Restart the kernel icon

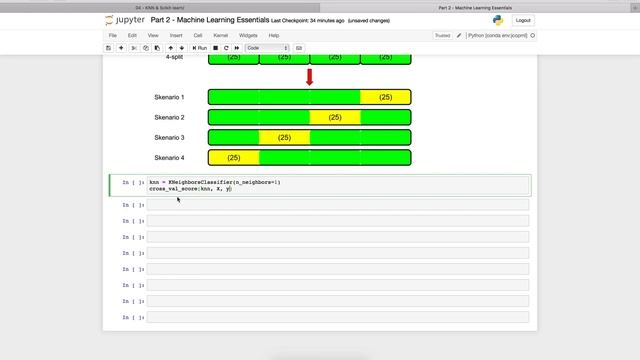pyautogui.click(x=226, y=48)
